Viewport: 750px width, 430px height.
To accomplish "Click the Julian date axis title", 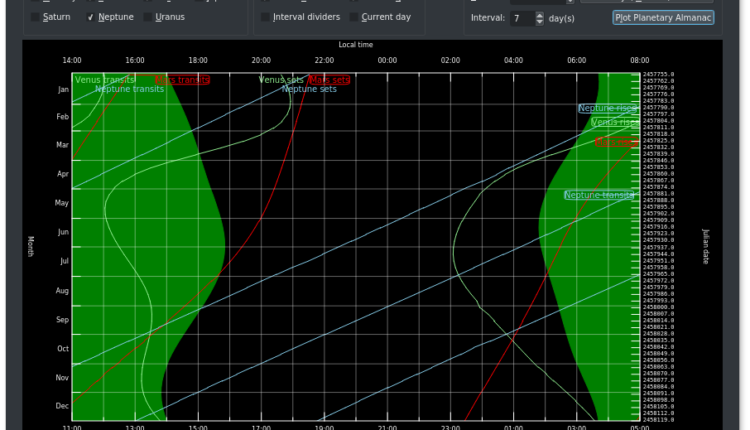I will point(705,244).
